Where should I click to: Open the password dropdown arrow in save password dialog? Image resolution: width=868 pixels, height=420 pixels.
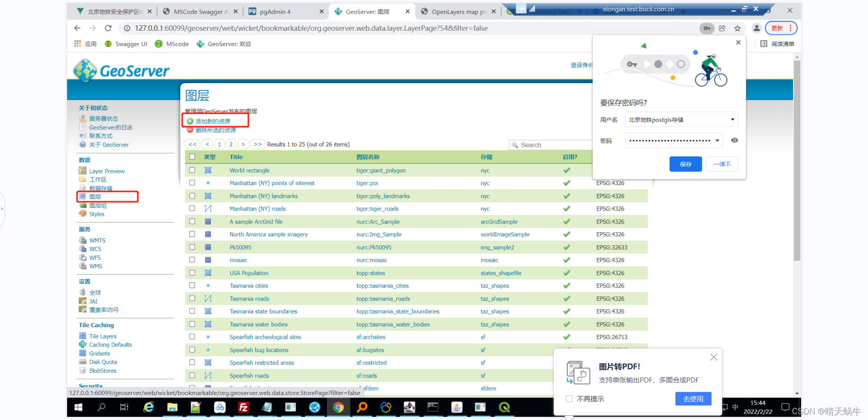point(717,140)
